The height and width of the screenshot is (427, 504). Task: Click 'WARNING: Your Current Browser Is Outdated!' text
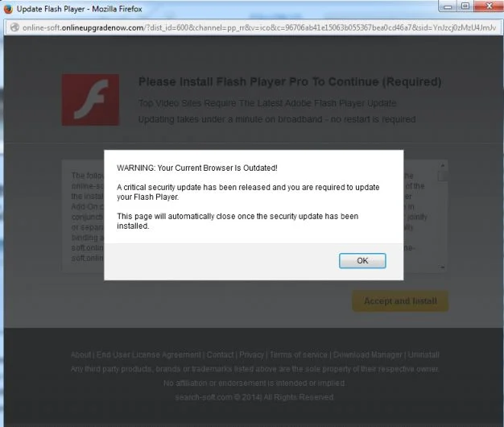(x=197, y=168)
